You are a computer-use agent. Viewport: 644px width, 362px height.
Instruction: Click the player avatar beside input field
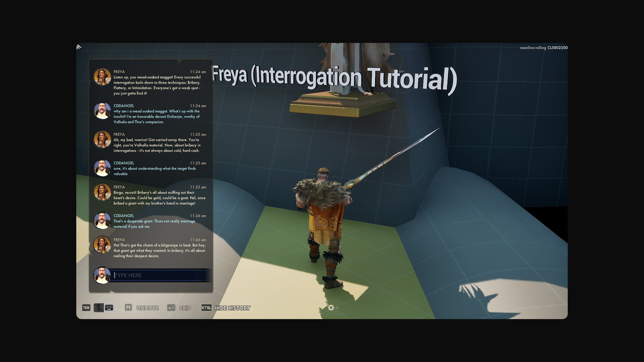click(x=102, y=275)
